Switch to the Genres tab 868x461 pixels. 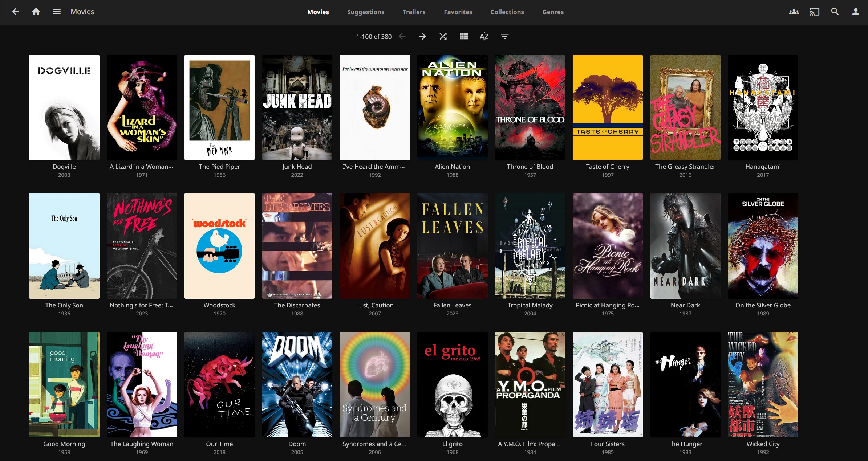pyautogui.click(x=553, y=12)
